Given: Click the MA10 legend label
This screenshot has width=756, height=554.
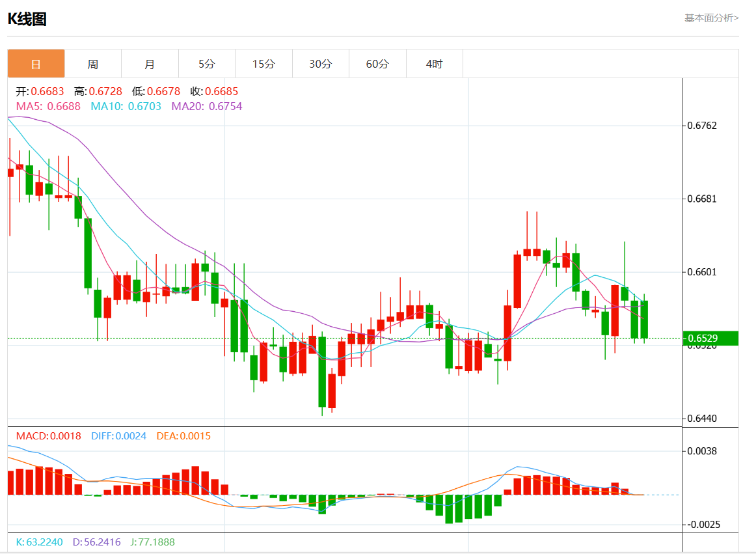Looking at the screenshot, I should tap(126, 106).
